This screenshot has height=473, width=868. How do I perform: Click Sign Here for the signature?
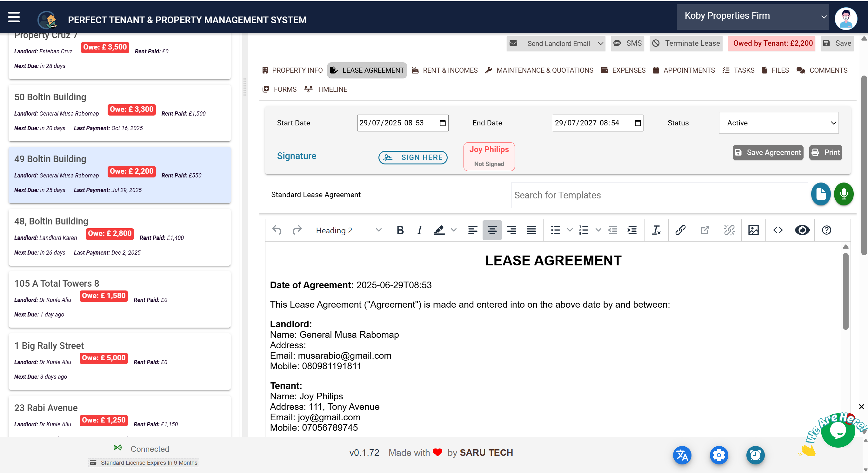point(413,157)
